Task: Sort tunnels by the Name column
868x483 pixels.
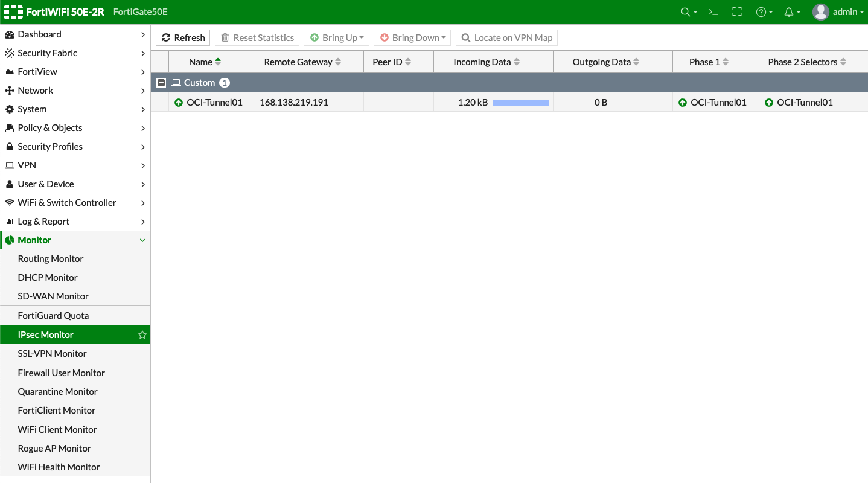Action: point(203,61)
